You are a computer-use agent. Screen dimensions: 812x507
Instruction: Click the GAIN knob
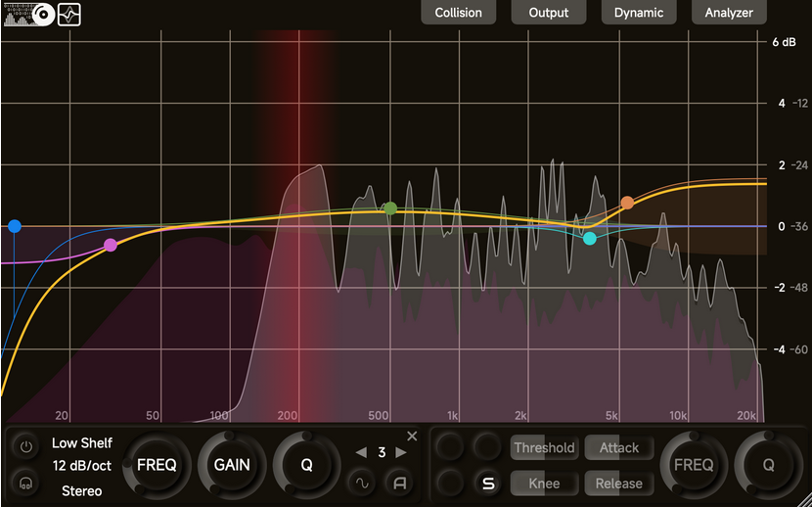pos(232,465)
